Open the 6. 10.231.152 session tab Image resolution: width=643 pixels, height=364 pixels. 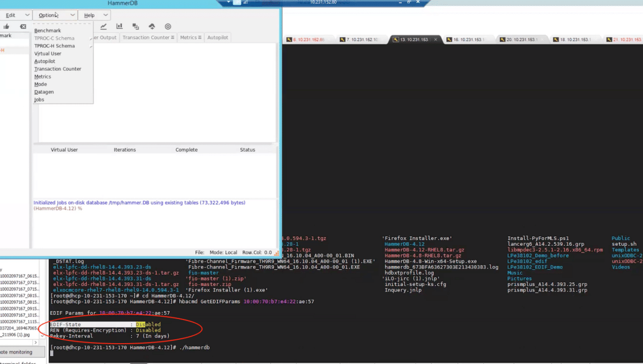308,40
